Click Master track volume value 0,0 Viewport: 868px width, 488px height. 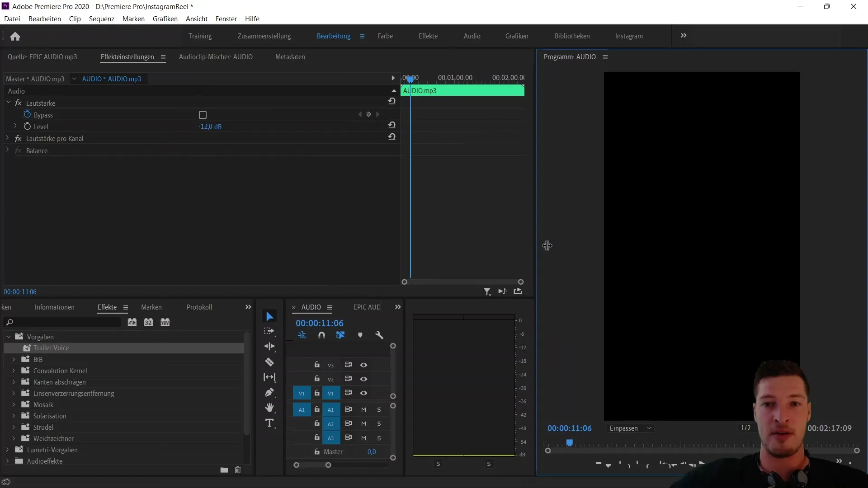click(372, 452)
